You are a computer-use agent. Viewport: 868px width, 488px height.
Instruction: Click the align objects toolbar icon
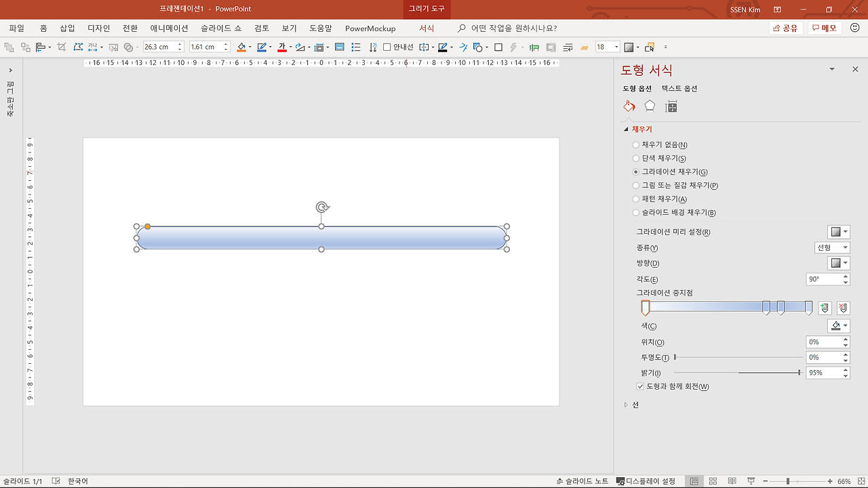pyautogui.click(x=40, y=47)
